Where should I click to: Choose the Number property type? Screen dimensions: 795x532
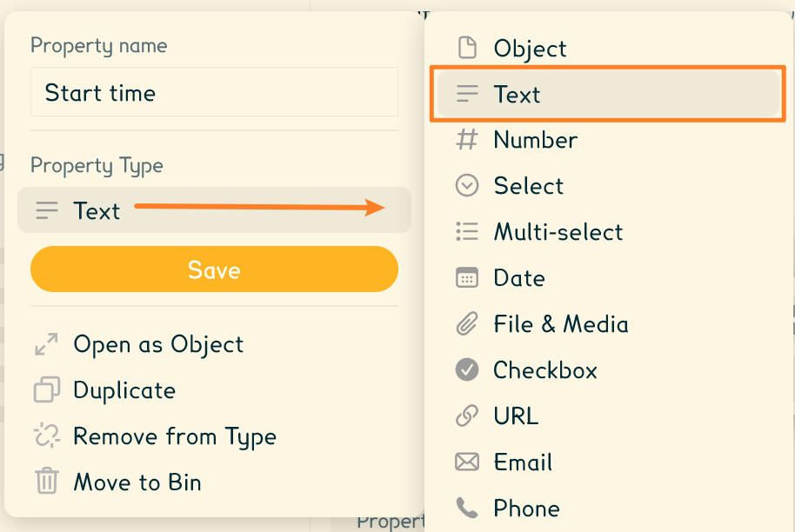click(535, 140)
